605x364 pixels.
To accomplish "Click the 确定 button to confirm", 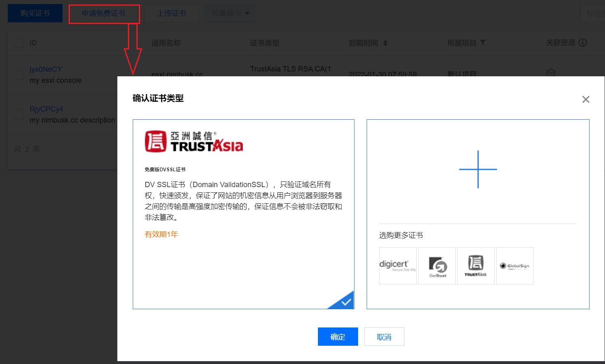I will tap(337, 336).
